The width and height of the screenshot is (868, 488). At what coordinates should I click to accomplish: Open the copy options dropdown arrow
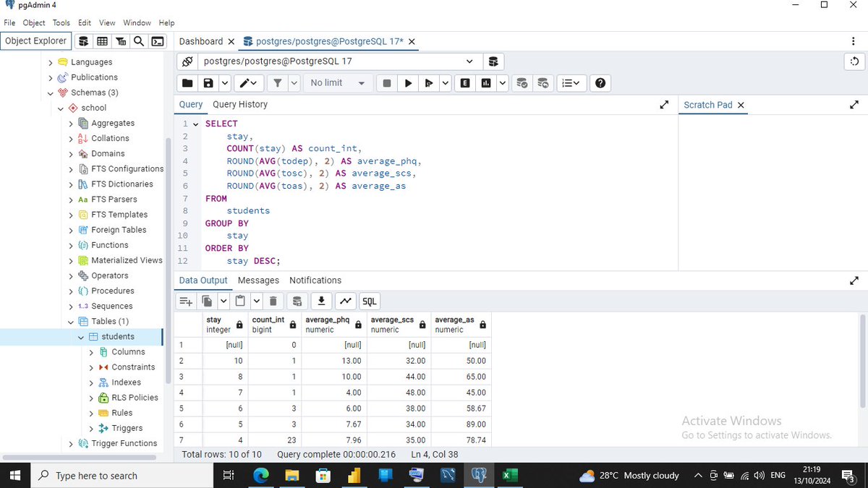[224, 301]
